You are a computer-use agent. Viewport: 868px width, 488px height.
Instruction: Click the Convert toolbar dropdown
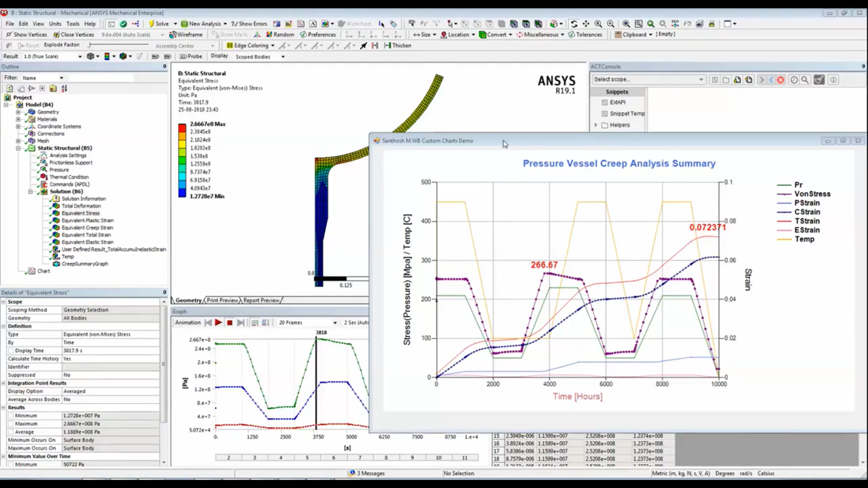495,35
